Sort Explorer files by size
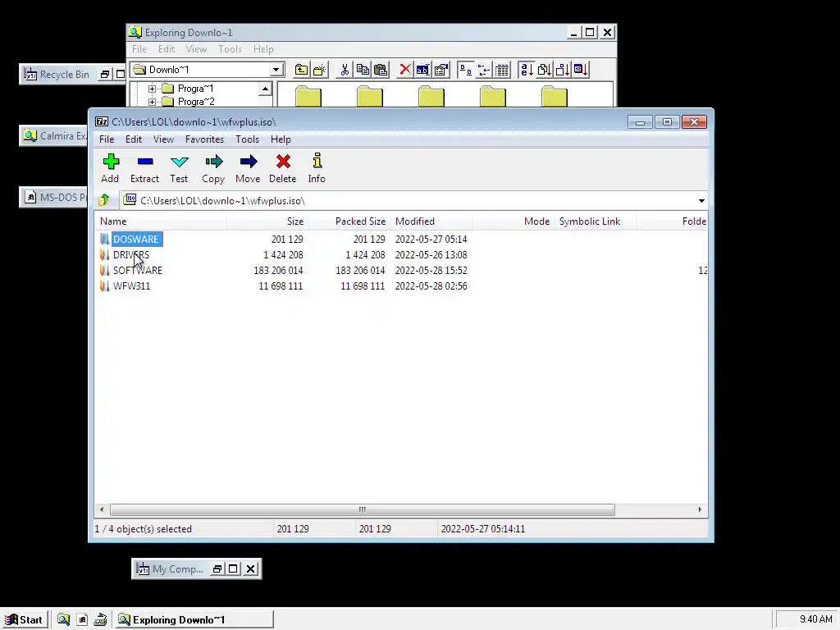 coord(563,70)
